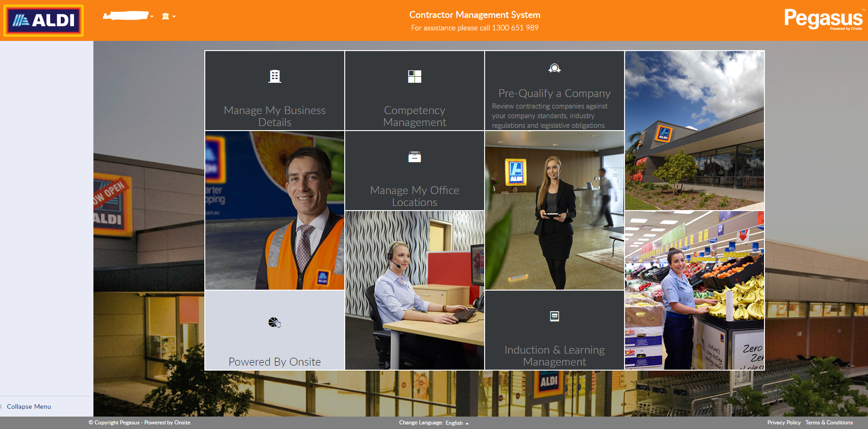Click the Induction & Learning Management icon
The width and height of the screenshot is (868, 429).
pyautogui.click(x=555, y=316)
